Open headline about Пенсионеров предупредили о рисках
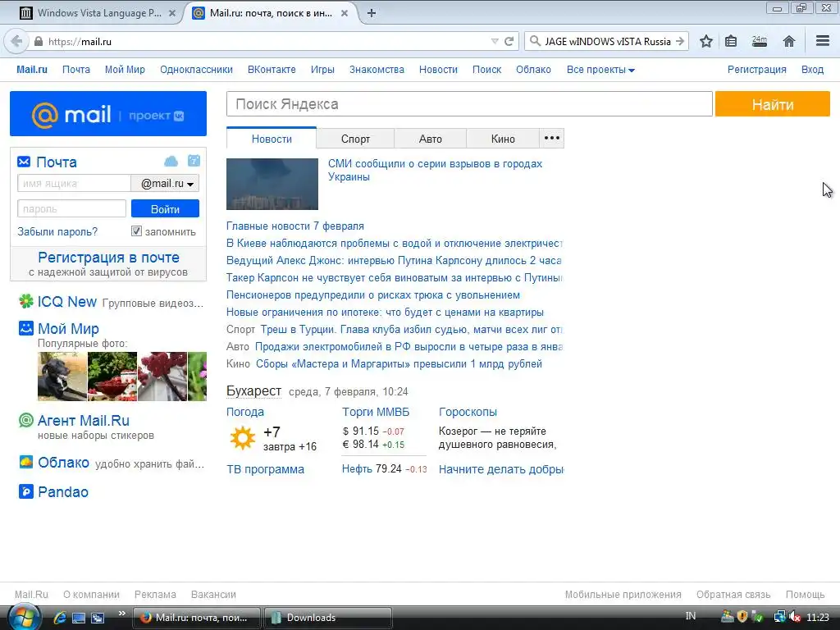 click(x=373, y=295)
